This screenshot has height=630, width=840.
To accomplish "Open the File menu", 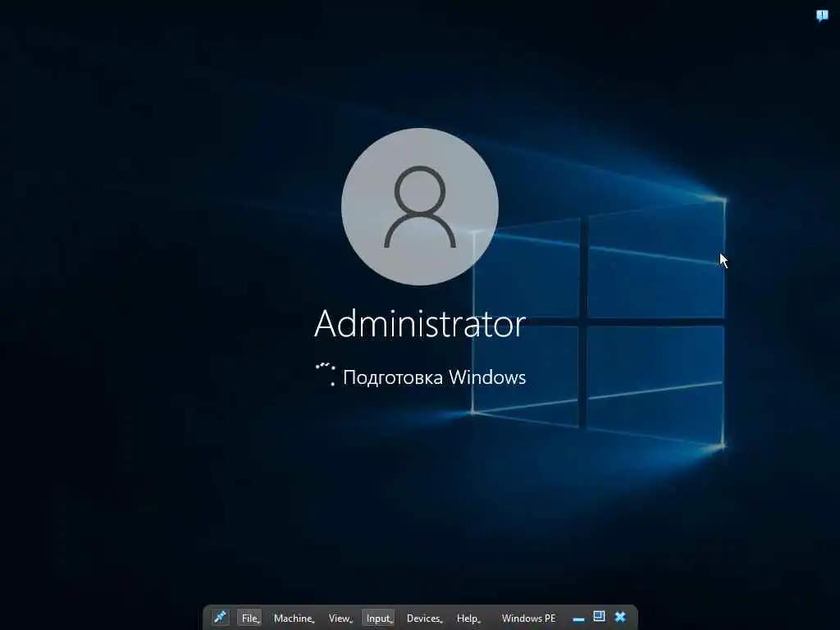I will pyautogui.click(x=249, y=619).
